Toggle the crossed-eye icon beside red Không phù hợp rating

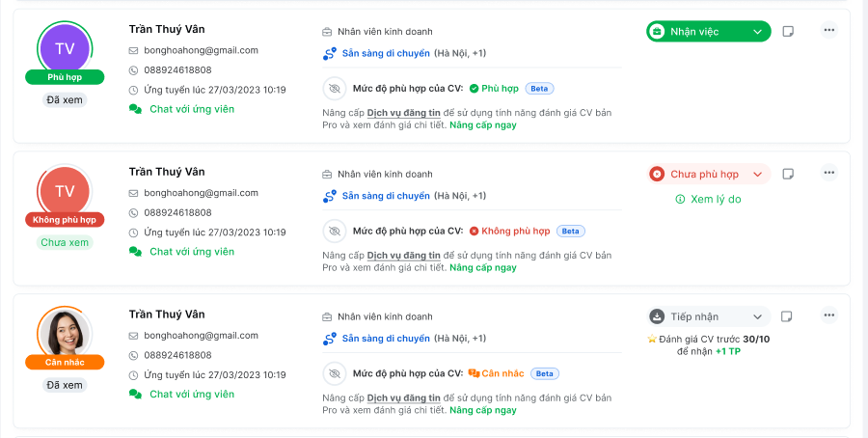[335, 231]
